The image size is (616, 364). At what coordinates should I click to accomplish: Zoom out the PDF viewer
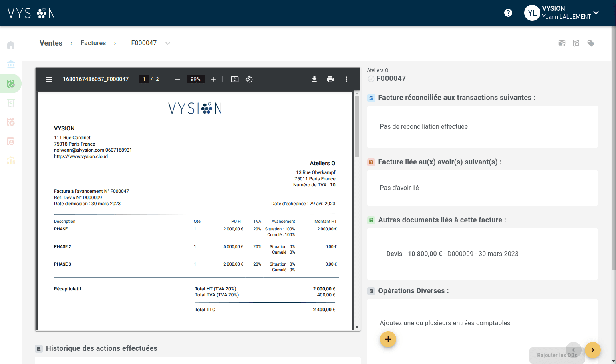point(178,79)
